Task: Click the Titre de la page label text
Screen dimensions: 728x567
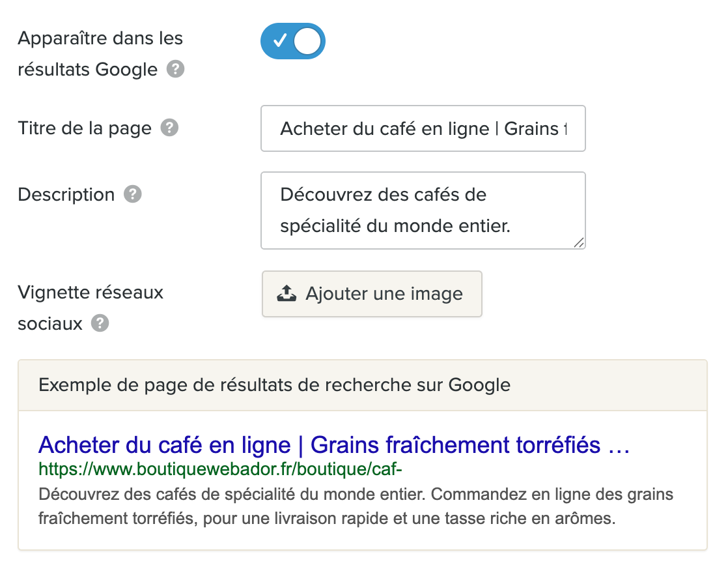Action: pyautogui.click(x=85, y=128)
